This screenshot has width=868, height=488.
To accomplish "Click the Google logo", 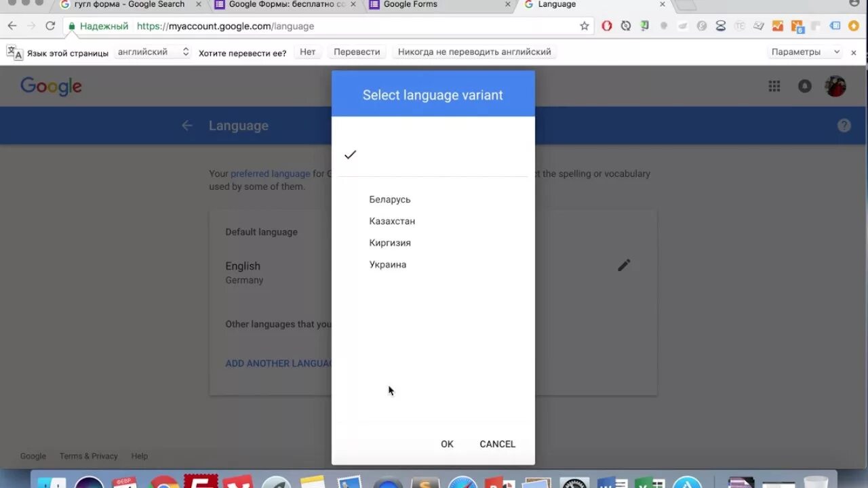I will 51,86.
